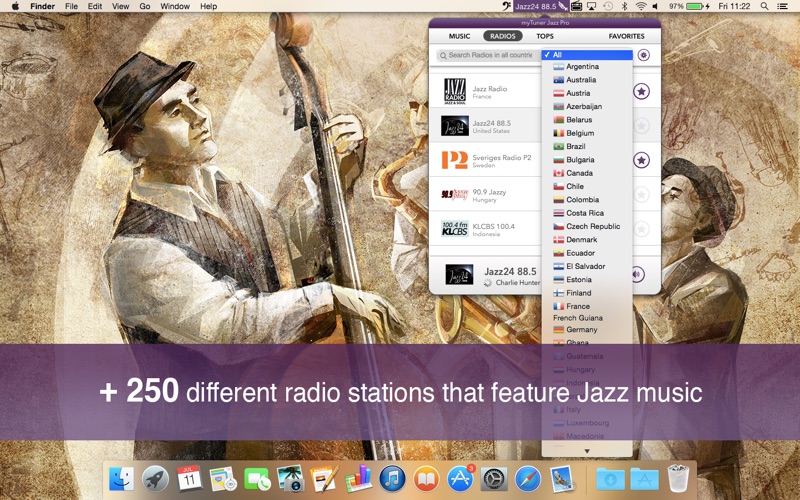The width and height of the screenshot is (800, 500).
Task: Open the Apple menu
Action: [15, 6]
